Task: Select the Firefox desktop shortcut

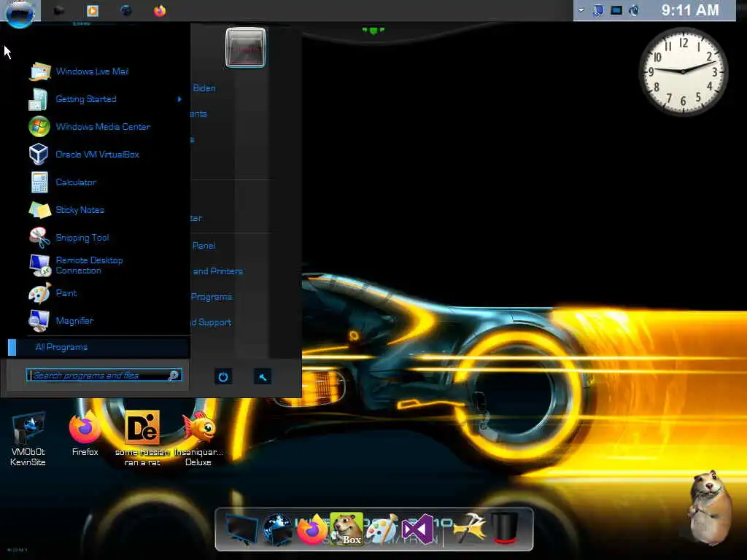Action: [85, 435]
